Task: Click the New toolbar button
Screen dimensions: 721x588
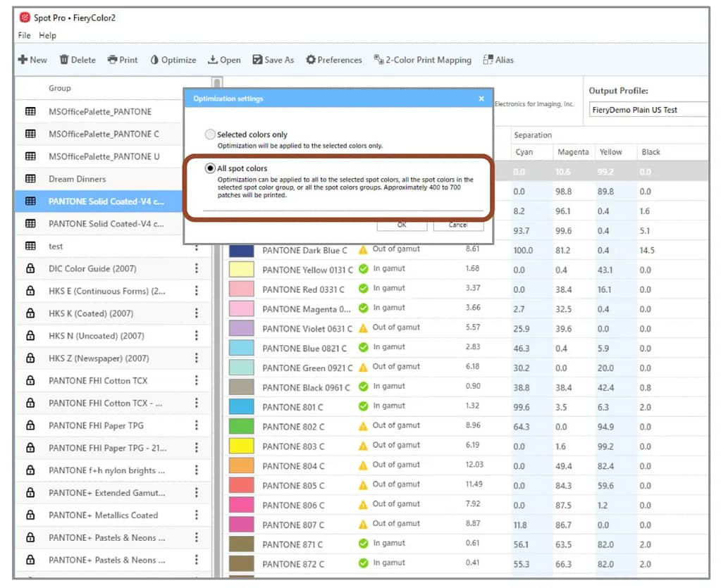Action: coord(32,60)
